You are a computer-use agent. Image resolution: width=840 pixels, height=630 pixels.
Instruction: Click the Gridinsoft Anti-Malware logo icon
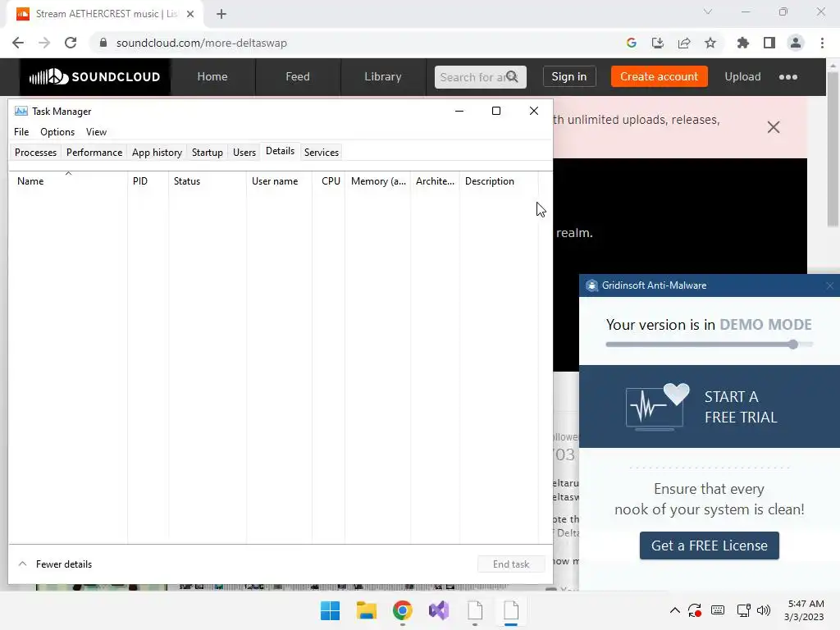(591, 285)
